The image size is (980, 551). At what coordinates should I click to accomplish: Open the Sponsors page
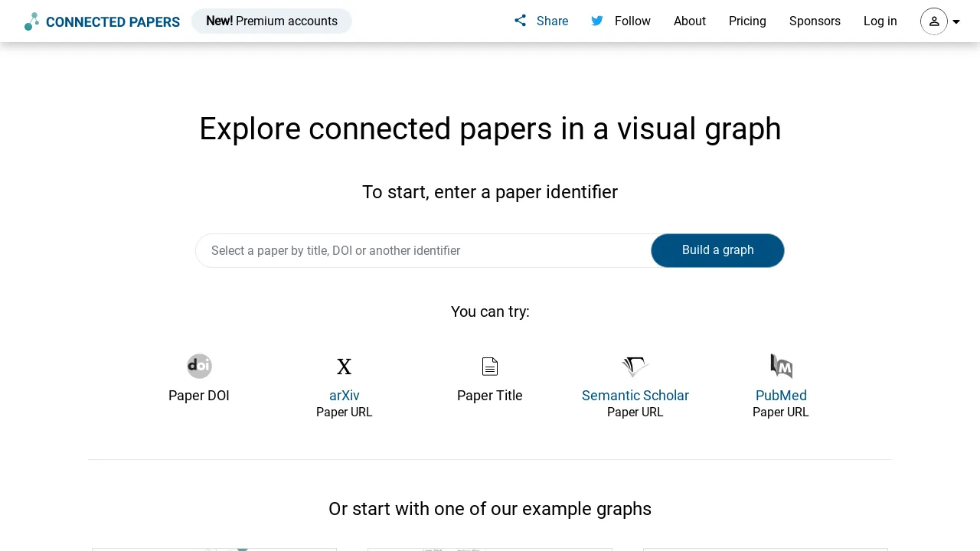click(x=815, y=21)
